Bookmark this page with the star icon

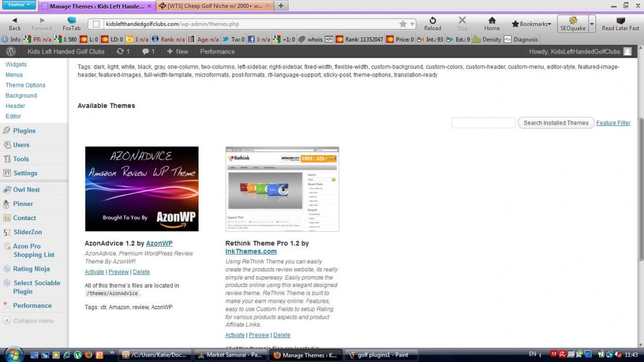point(403,24)
